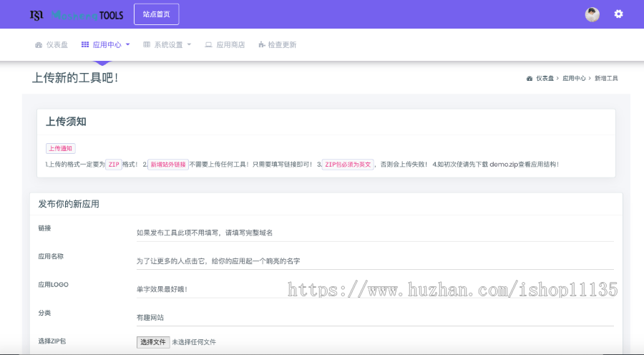644x355 pixels.
Task: Focus the 链接 input field
Action: tap(375, 233)
